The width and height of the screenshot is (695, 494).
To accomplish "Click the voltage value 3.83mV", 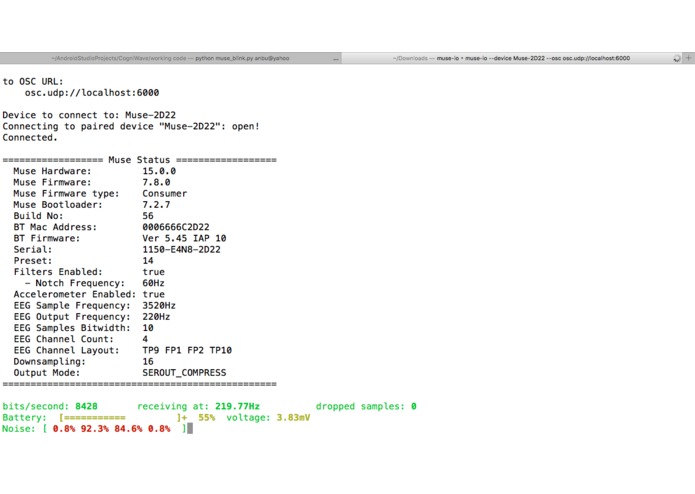I will [x=293, y=418].
